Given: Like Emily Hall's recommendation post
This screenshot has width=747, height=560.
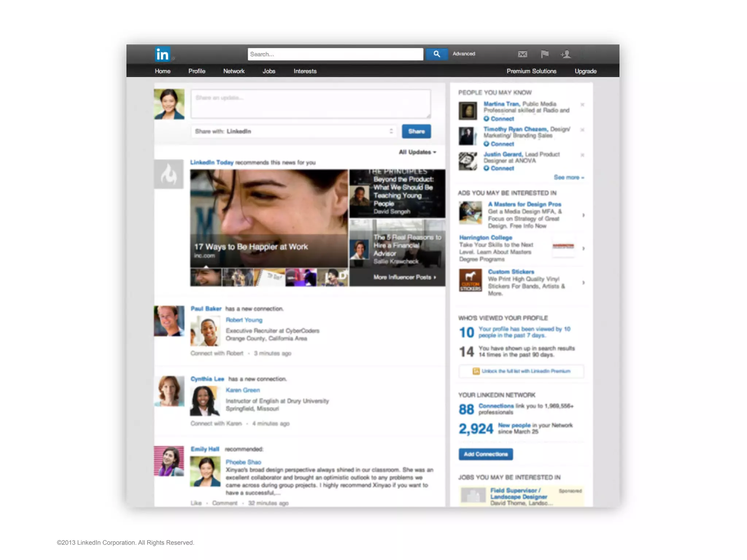Looking at the screenshot, I should (x=196, y=503).
